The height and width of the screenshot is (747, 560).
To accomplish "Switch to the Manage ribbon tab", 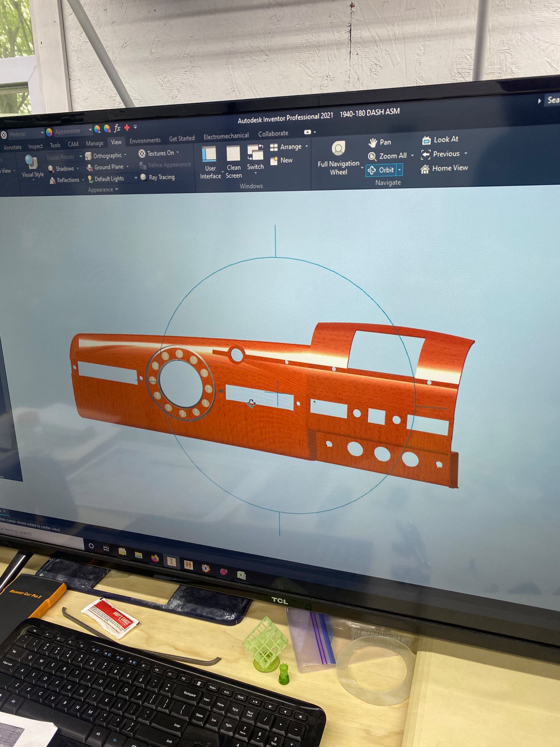I will [x=94, y=143].
